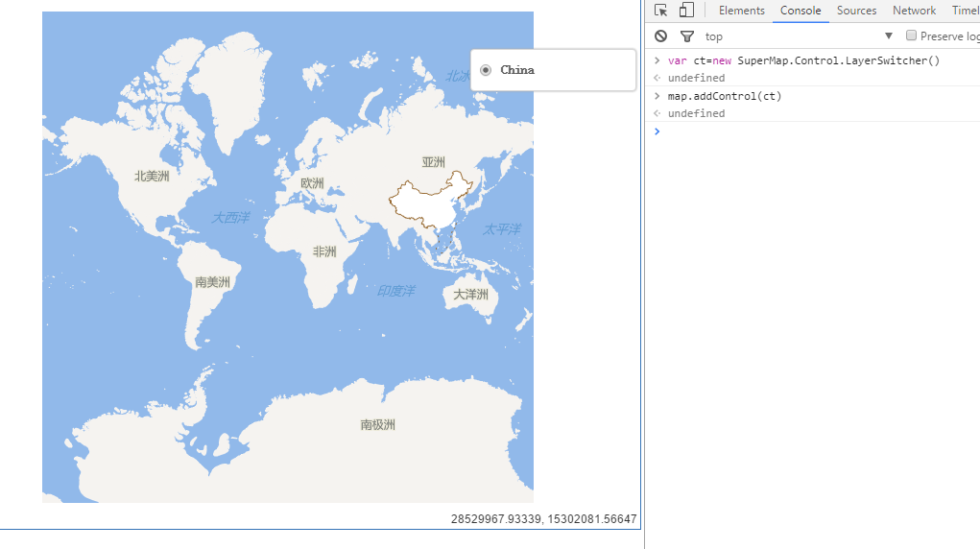Viewport: 980px width, 549px height.
Task: Enable the Preserve log checkbox
Action: tap(911, 36)
